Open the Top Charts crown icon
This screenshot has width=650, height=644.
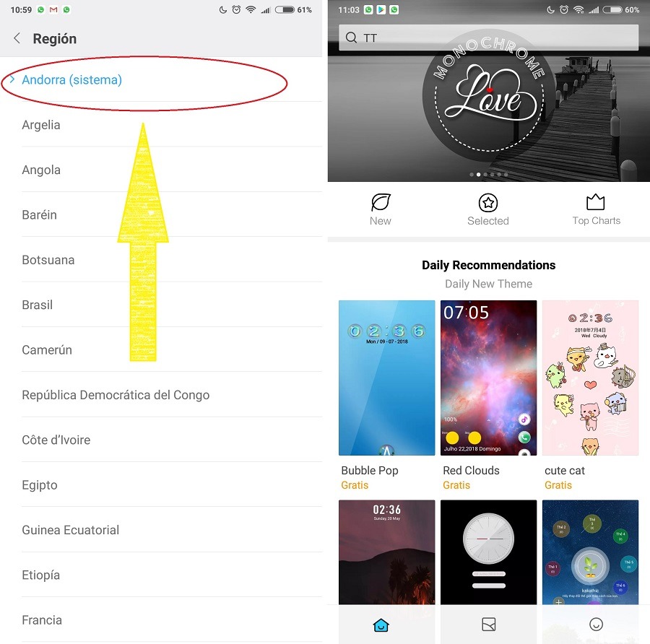[x=595, y=202]
